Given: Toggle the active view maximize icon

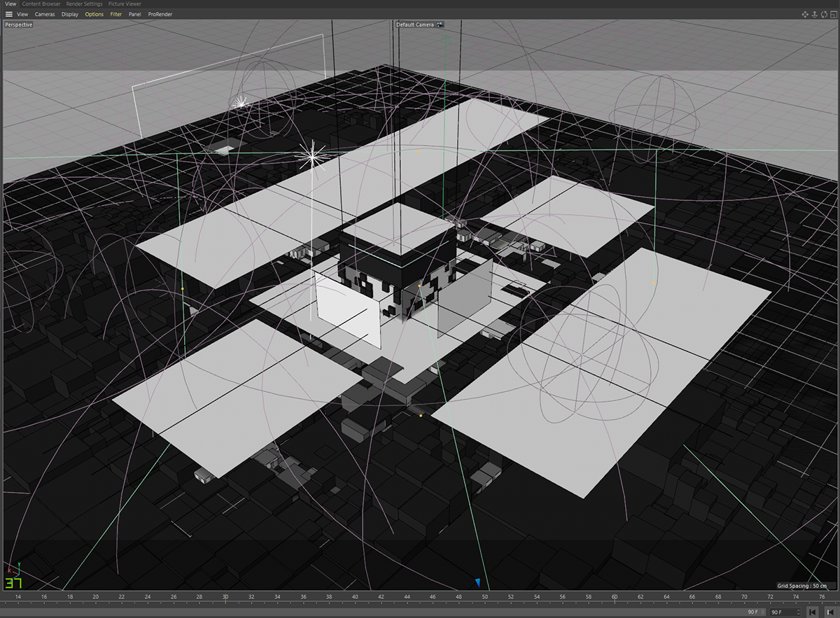Looking at the screenshot, I should coord(834,14).
